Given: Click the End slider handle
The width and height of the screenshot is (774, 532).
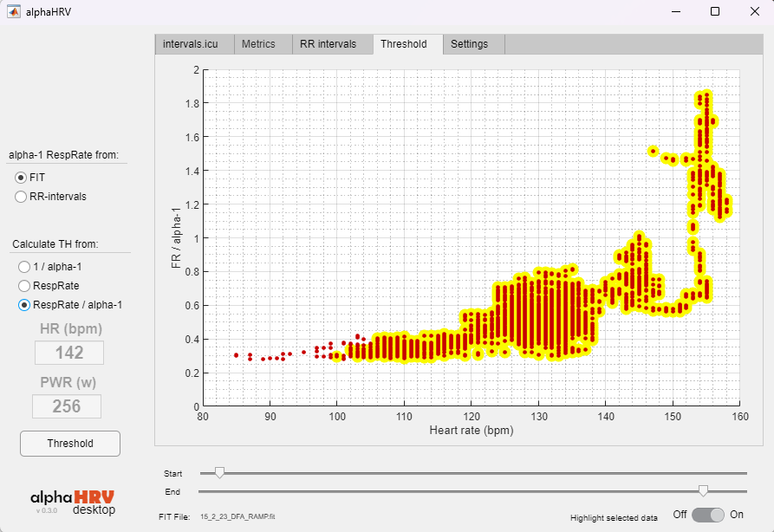Looking at the screenshot, I should tap(703, 490).
